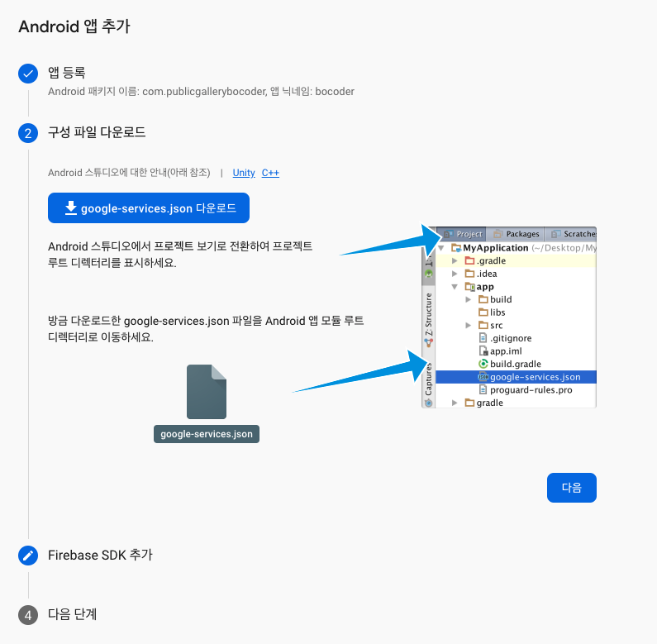Click the completed checkmark icon for 앱 등록
The image size is (657, 644).
(28, 74)
